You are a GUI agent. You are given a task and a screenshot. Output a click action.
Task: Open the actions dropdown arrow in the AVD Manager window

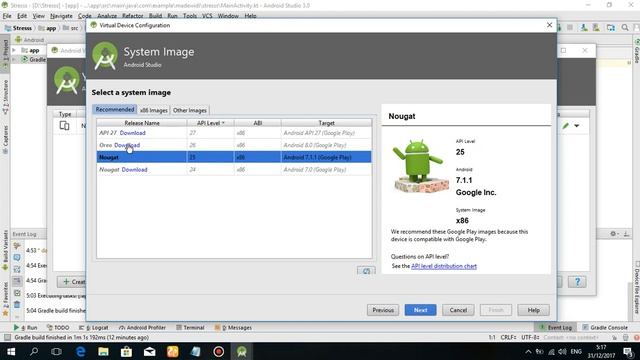coord(577,126)
